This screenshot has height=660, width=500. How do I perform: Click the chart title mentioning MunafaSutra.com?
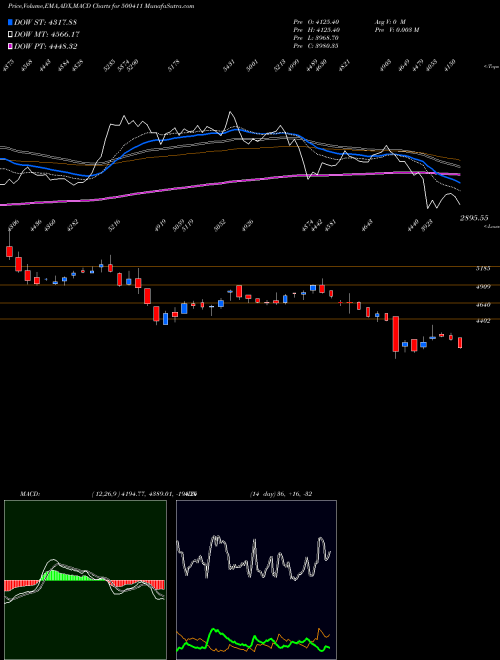click(x=101, y=6)
